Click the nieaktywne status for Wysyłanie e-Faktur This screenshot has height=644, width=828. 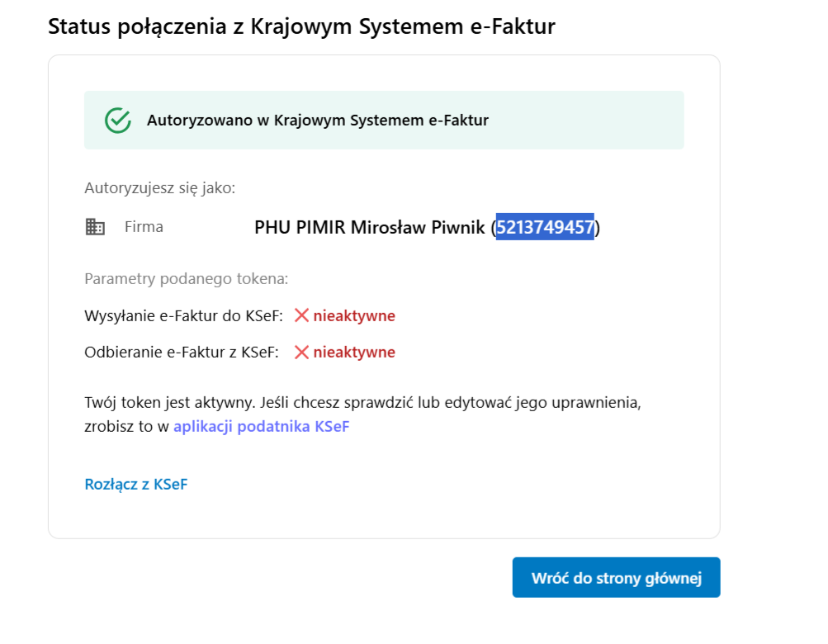(x=354, y=315)
